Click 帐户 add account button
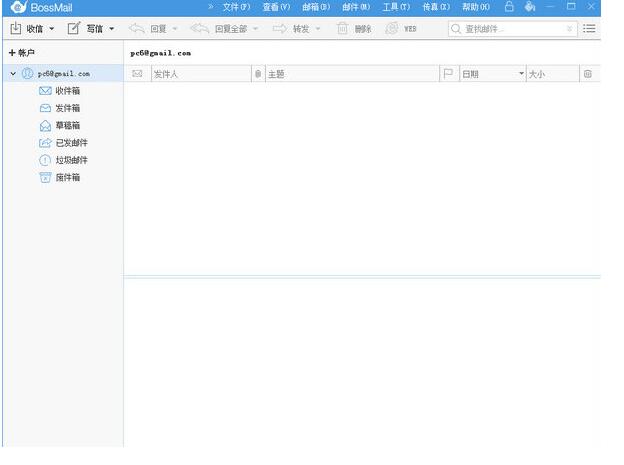Viewport: 624px width, 465px height. 20,52
